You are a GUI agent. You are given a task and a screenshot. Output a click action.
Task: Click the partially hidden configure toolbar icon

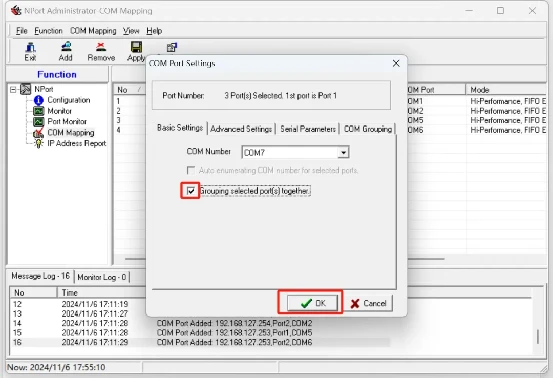pos(172,48)
